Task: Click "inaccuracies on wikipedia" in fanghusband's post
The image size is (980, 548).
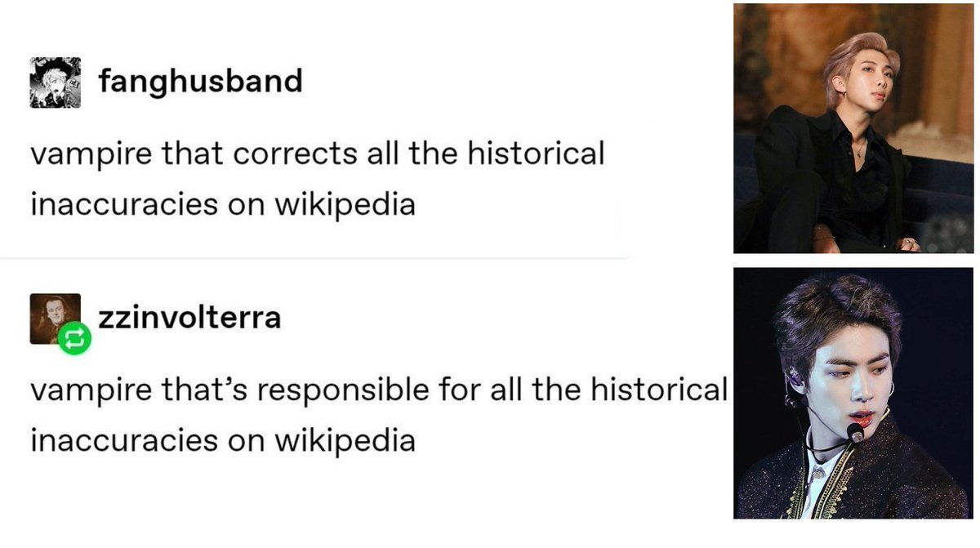Action: point(222,204)
